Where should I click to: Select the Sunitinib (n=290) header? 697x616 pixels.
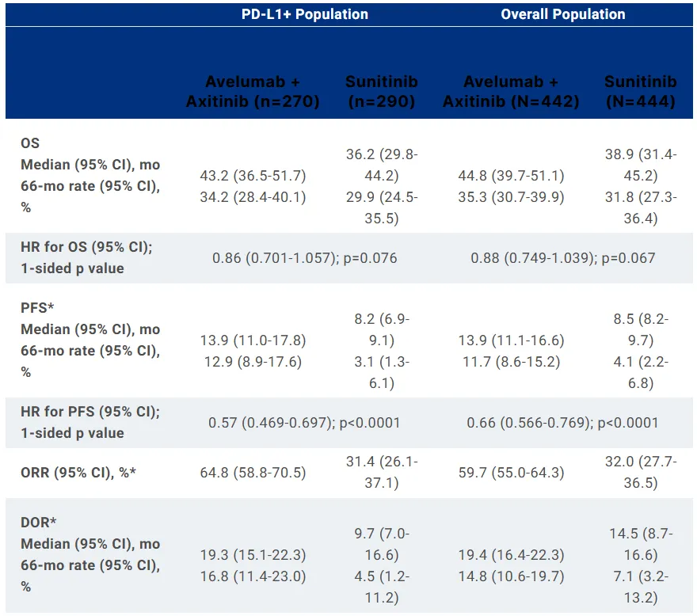click(x=382, y=92)
